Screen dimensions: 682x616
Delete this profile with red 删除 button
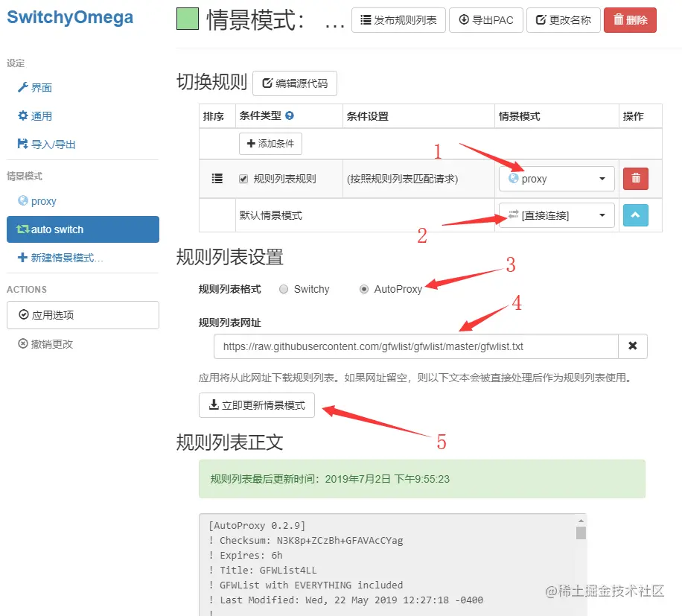pos(630,20)
